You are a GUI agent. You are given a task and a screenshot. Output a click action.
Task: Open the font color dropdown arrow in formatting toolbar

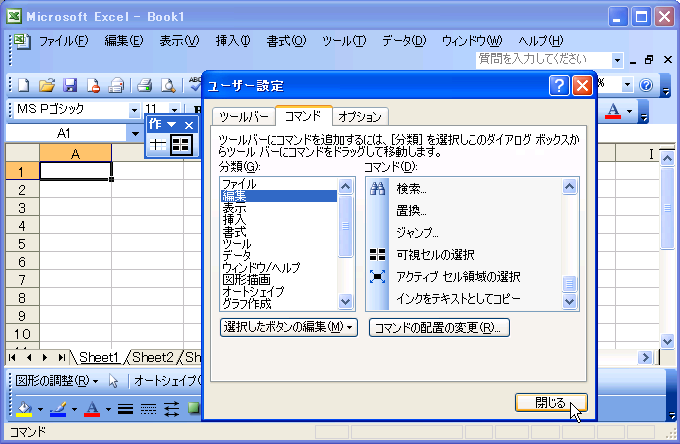[629, 111]
